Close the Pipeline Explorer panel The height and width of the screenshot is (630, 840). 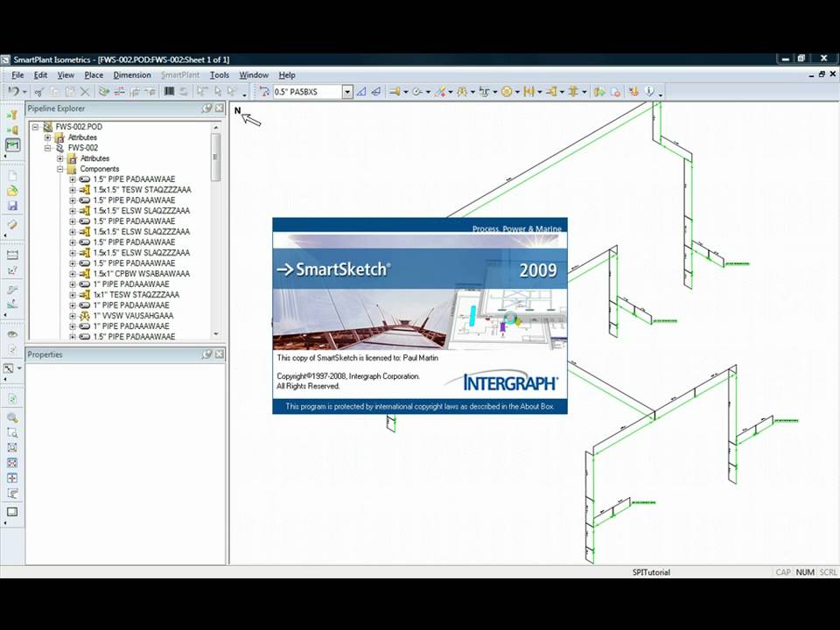click(220, 108)
